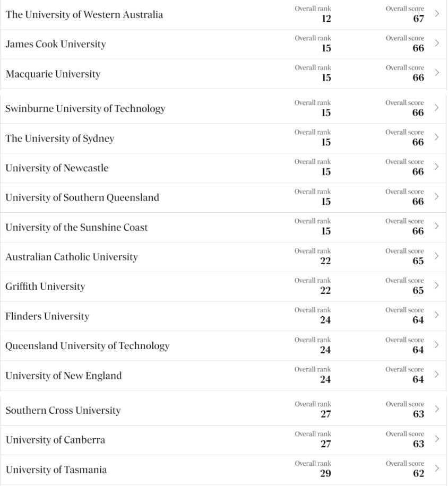Click the Macquarie University chevron arrow
448x486 pixels.
coord(437,73)
